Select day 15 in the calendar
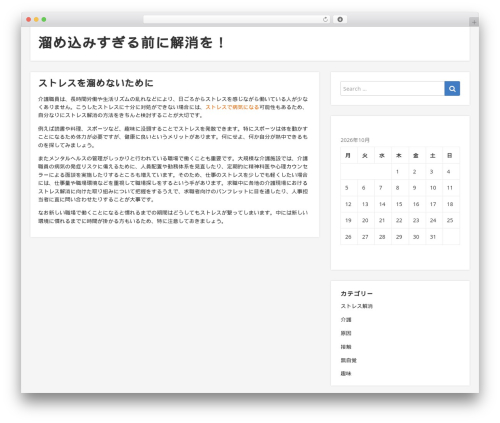Image resolution: width=500 pixels, height=423 pixels. 399,204
